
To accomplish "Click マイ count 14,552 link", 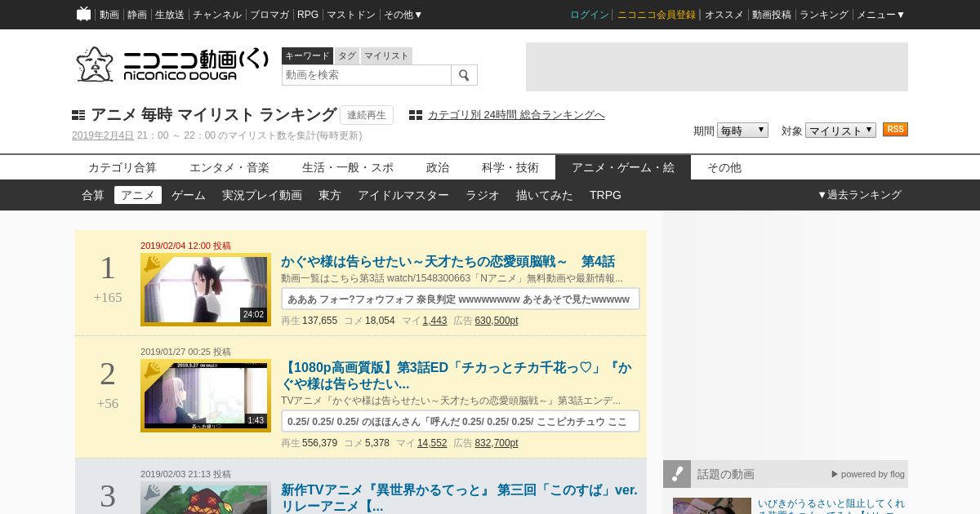I will tap(432, 443).
